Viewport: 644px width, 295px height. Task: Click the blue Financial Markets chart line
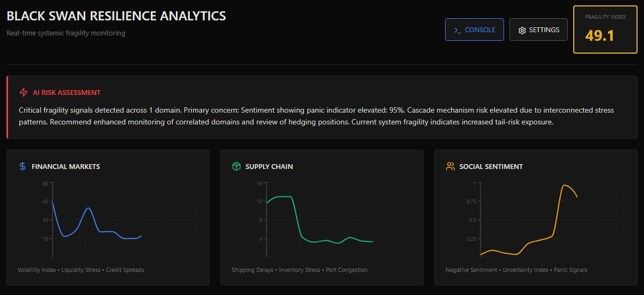coord(88,208)
